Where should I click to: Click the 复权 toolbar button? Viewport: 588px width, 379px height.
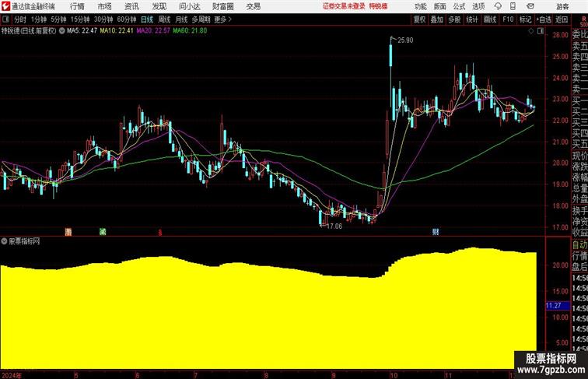click(419, 19)
